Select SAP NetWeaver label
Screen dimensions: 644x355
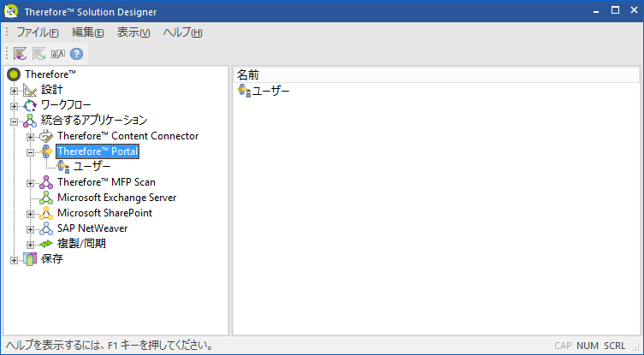pos(92,228)
